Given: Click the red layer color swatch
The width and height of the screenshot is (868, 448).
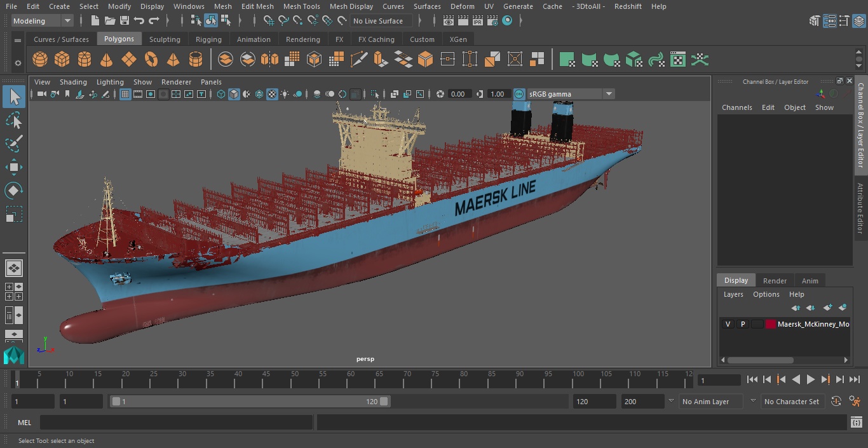Looking at the screenshot, I should coord(771,324).
